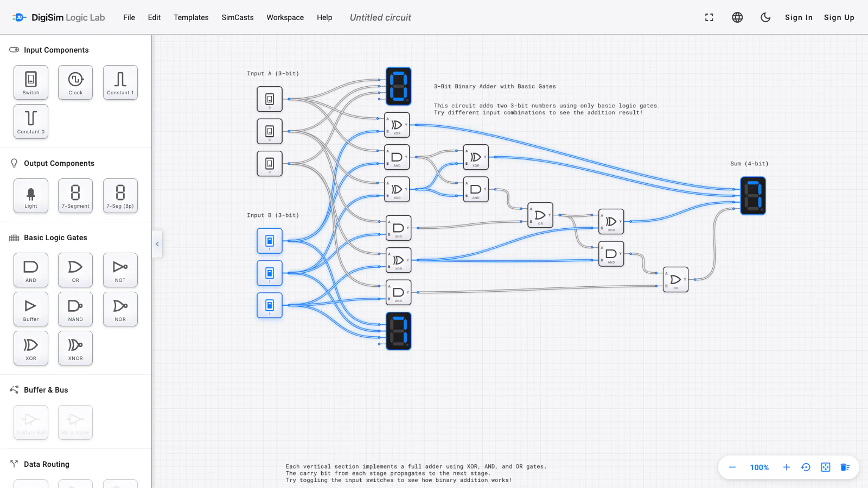Screen dimensions: 868x488
Task: Collapse the components sidebar with the chevron
Action: click(x=157, y=244)
